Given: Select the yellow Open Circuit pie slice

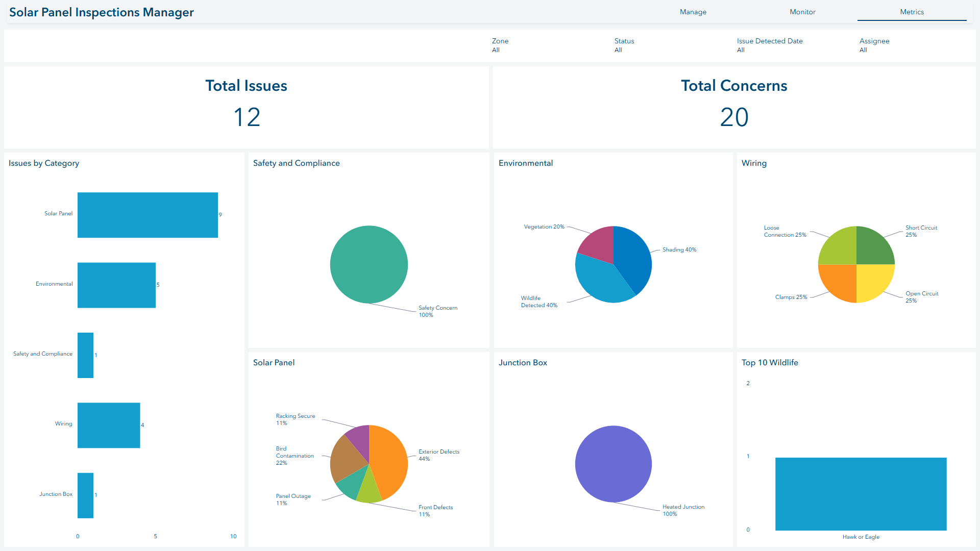Looking at the screenshot, I should 873,281.
